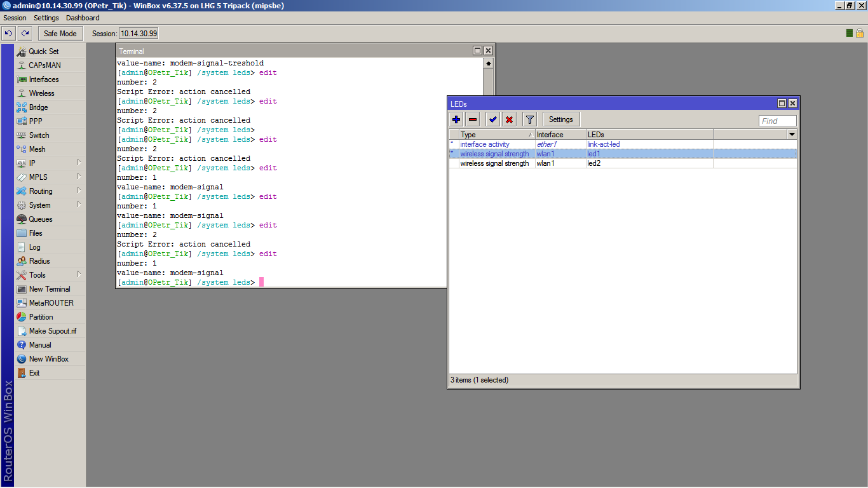Click the blue plus Add button in LEDs
This screenshot has width=868, height=488.
(x=456, y=119)
